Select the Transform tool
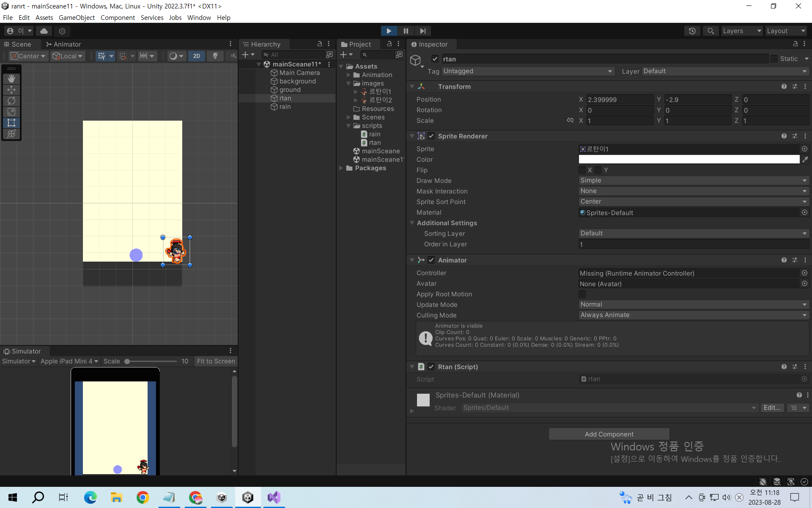The width and height of the screenshot is (812, 508). tap(11, 134)
